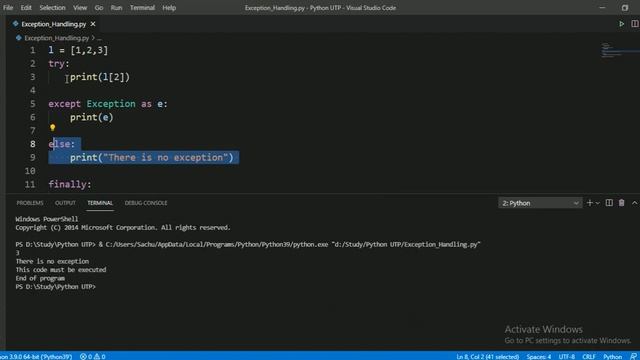Click terminal output line 'There is no exception'

point(52,261)
